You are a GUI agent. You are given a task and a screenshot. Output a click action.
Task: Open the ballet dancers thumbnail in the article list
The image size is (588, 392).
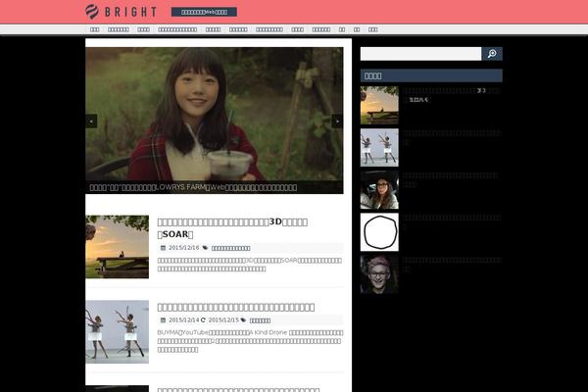coord(117,331)
